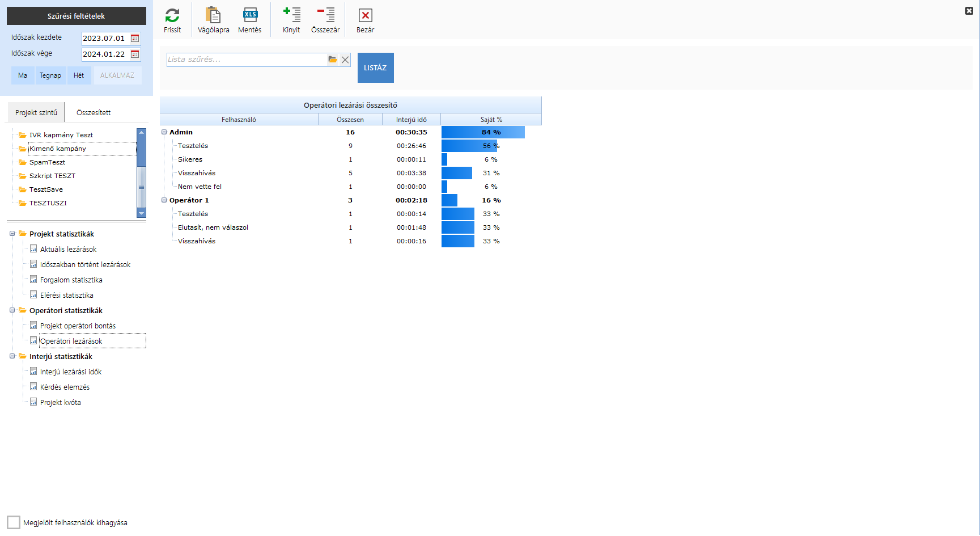Collapse the Admin user row
980x536 pixels.
coord(164,132)
